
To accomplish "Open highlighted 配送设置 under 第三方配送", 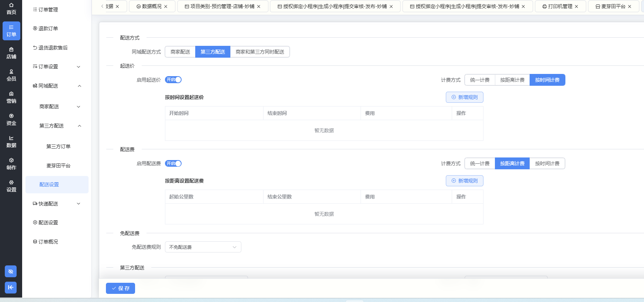I will [57, 184].
